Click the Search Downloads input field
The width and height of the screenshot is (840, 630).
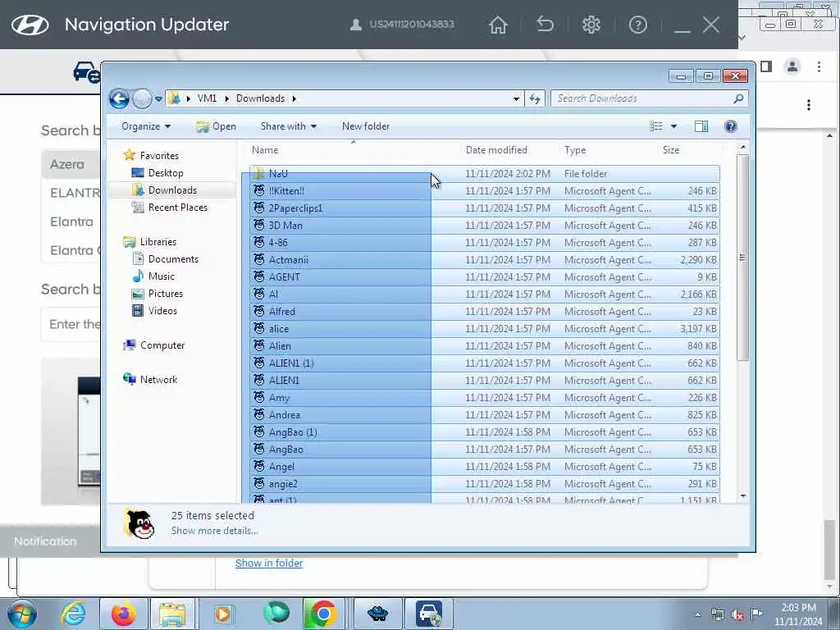[x=643, y=98]
